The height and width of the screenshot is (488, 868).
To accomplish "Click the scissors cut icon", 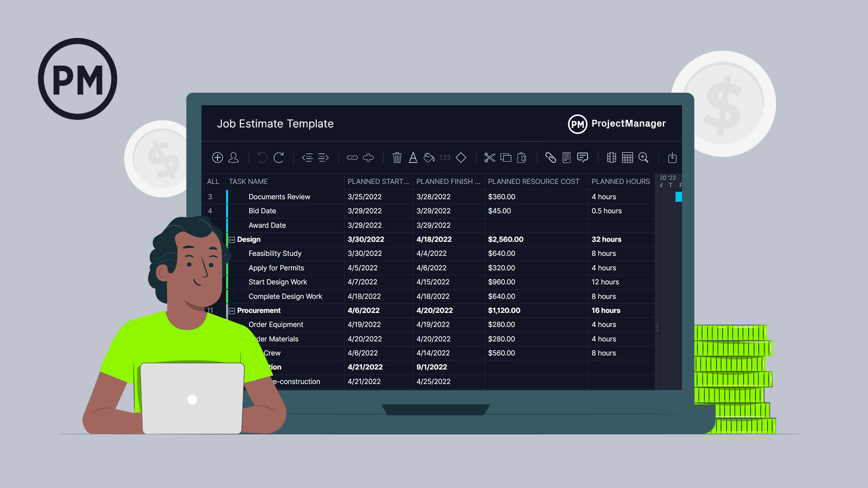I will (x=489, y=158).
